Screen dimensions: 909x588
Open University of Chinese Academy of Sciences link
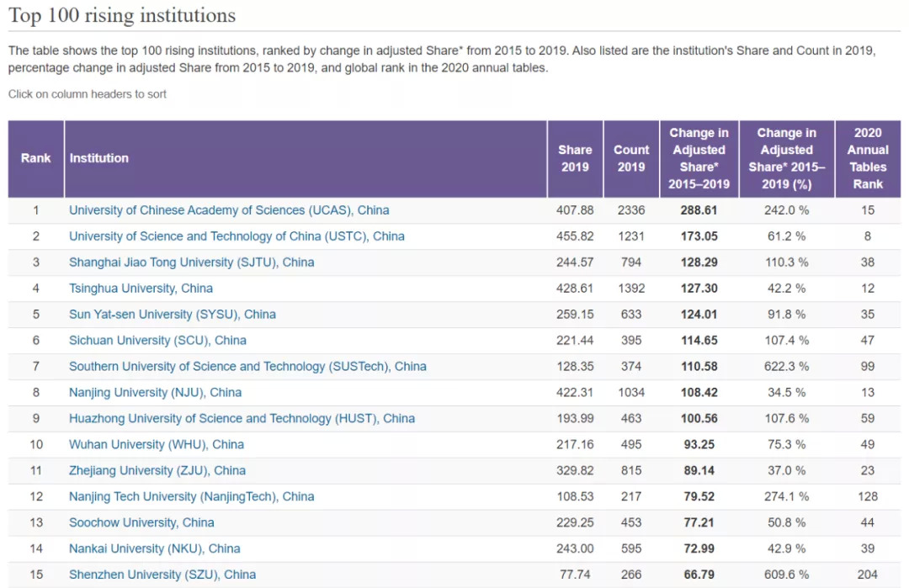coord(229,210)
